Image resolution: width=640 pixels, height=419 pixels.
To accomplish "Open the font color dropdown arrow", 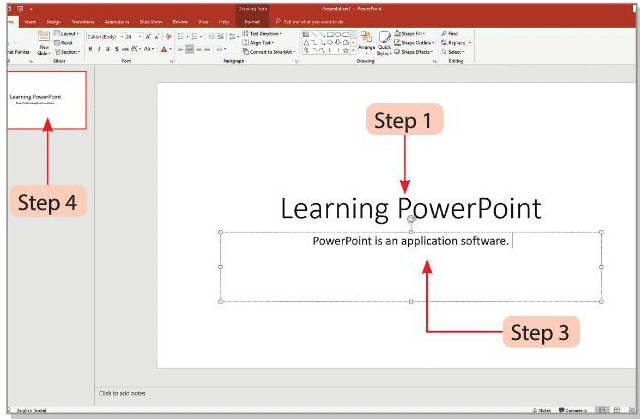I will tap(171, 49).
